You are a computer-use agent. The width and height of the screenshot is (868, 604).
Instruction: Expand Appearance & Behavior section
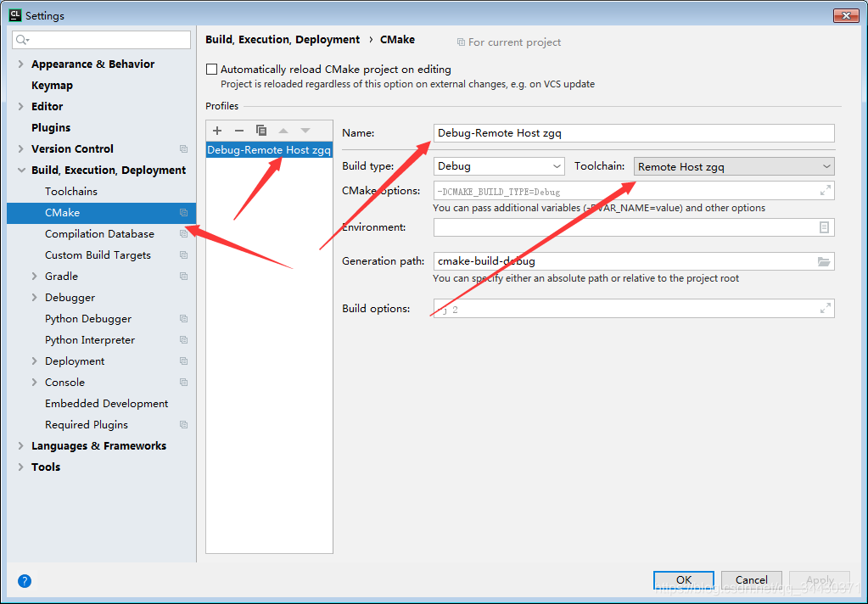click(21, 64)
